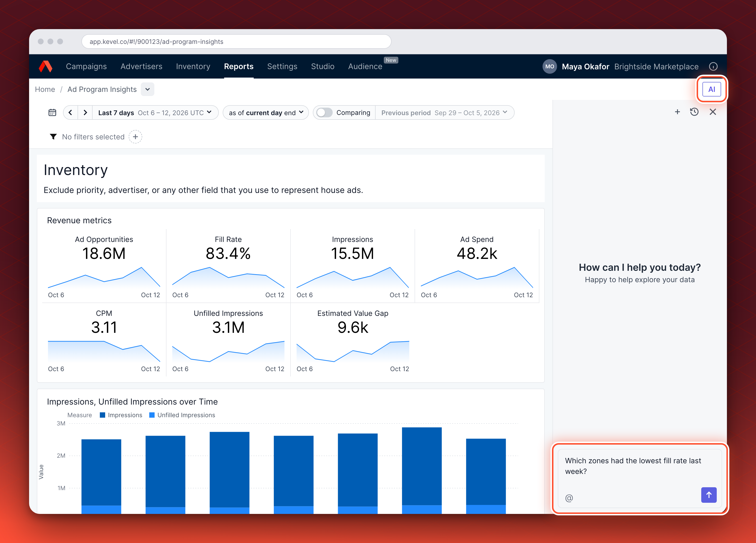Start a new AI chat with plus icon
The image size is (756, 543).
pos(677,112)
